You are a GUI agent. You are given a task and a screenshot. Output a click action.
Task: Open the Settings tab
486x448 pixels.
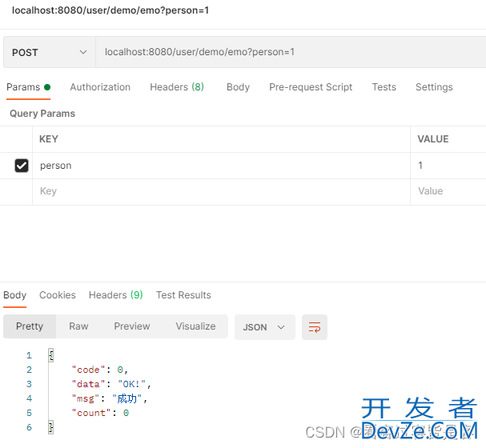pyautogui.click(x=434, y=87)
